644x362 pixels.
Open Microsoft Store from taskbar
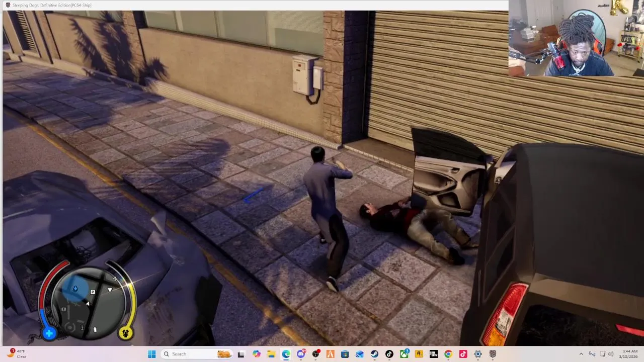point(345,354)
